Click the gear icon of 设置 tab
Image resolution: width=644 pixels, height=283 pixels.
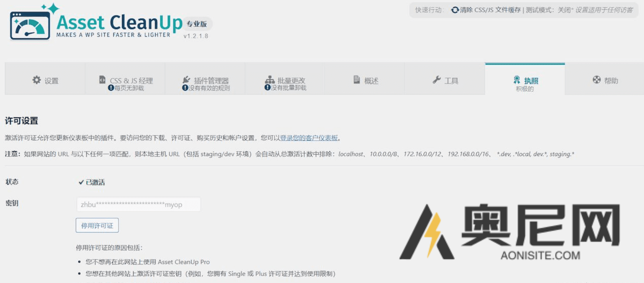click(37, 80)
